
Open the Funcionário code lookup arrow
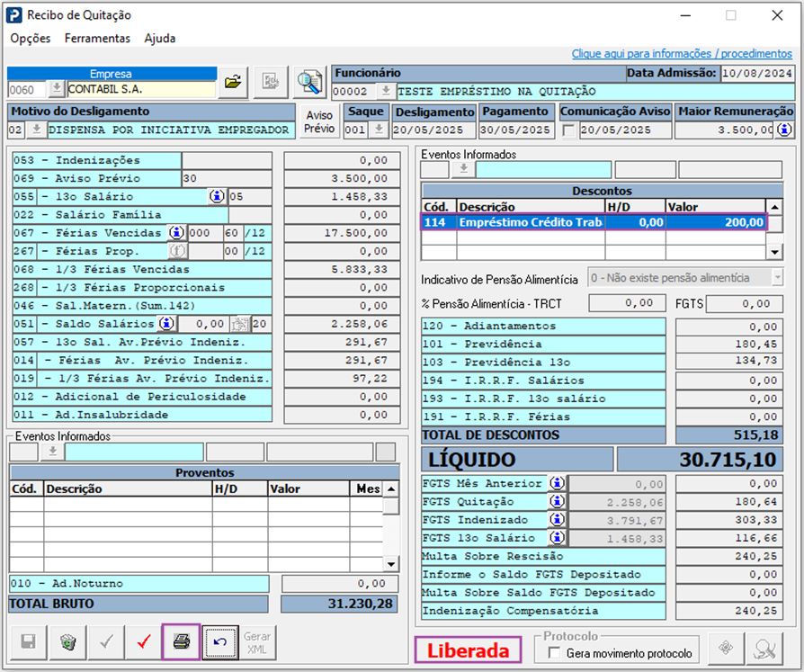pos(386,92)
